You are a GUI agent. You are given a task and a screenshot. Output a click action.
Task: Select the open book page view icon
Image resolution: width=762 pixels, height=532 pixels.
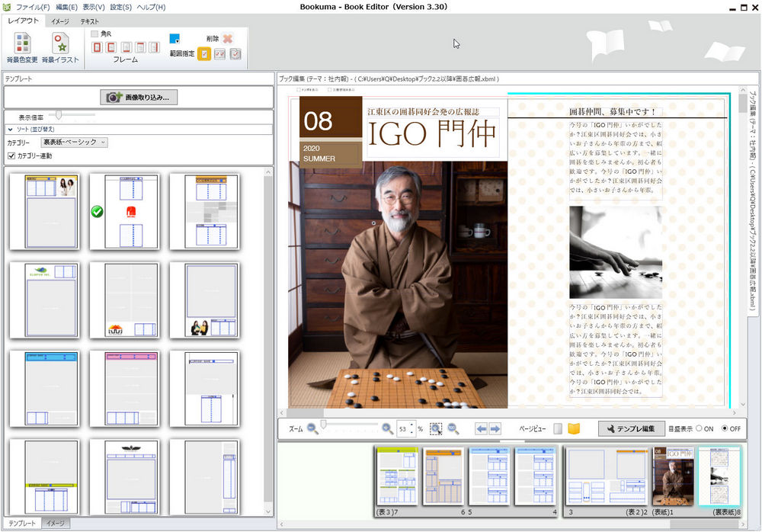[572, 428]
